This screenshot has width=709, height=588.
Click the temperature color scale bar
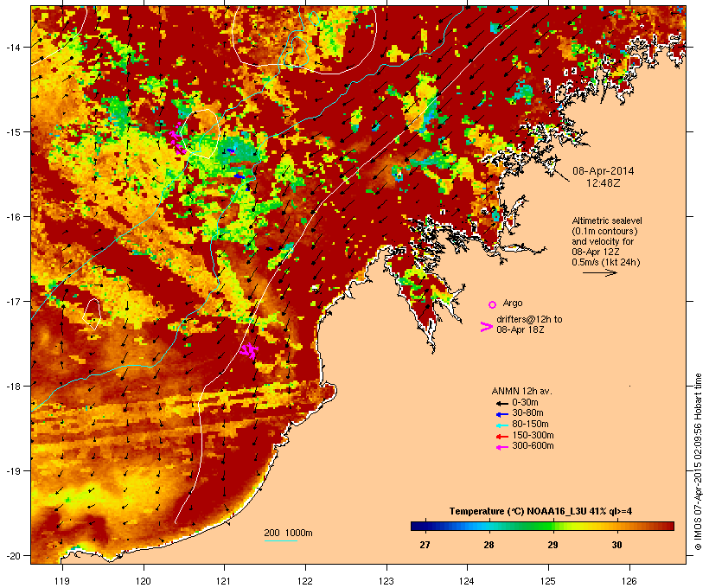tap(543, 526)
